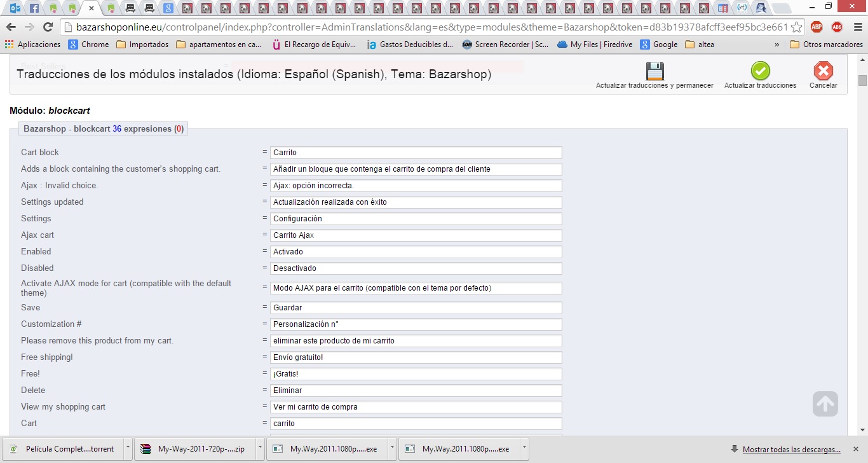This screenshot has width=868, height=463.
Task: Open the Google bookmark in bookmarks bar
Action: [659, 45]
